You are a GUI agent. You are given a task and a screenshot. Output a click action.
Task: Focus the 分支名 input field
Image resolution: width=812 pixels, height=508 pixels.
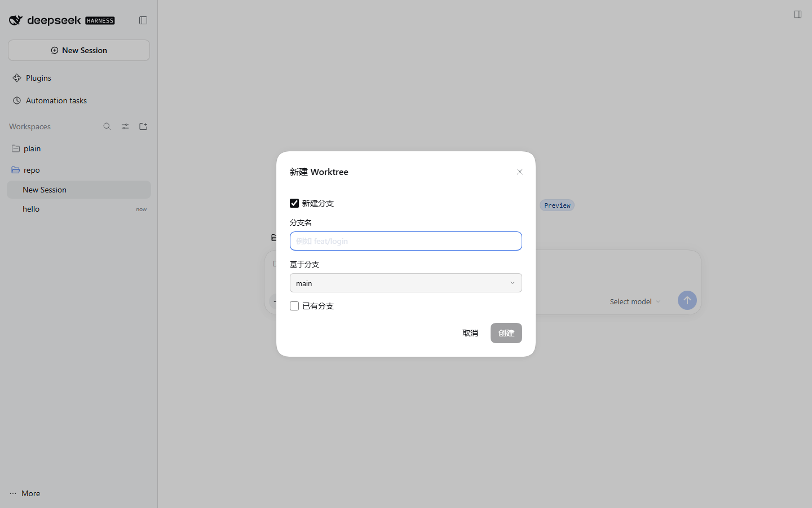[406, 241]
